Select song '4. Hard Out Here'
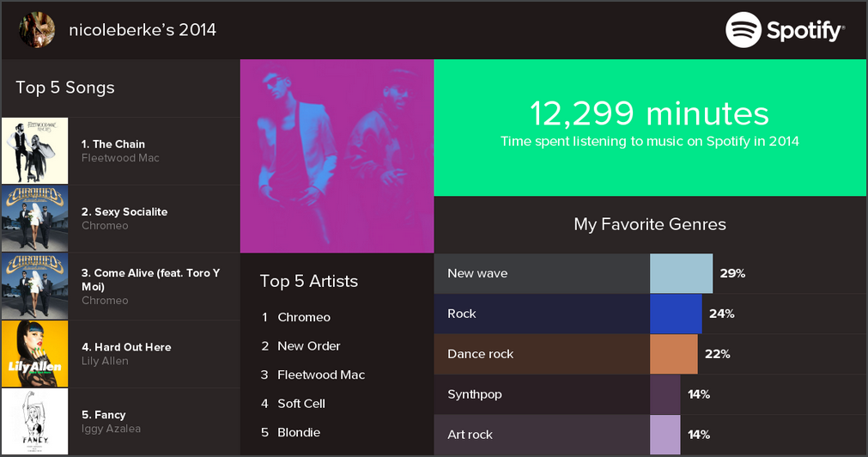868x457 pixels. pos(126,347)
